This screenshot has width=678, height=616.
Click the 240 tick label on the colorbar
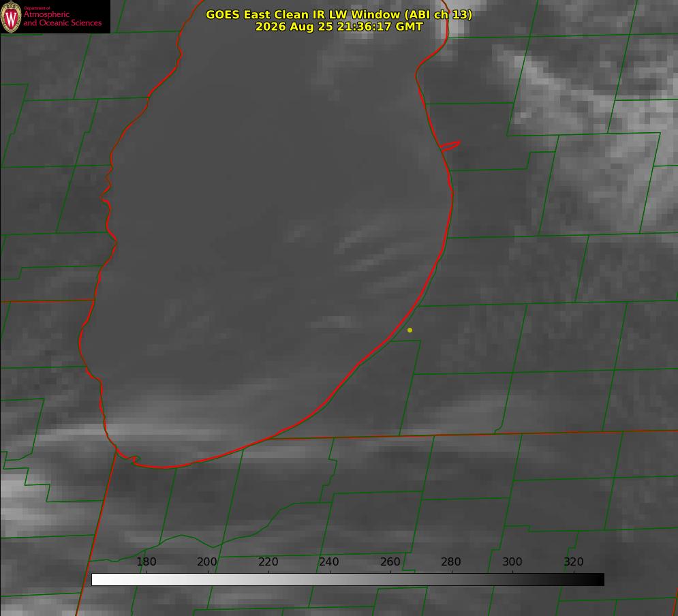329,561
